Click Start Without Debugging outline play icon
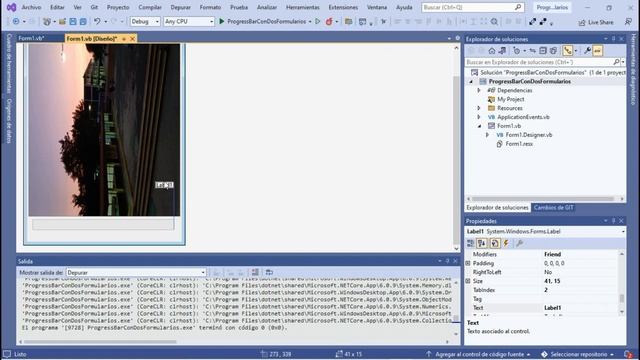Screen dimensions: 640x360 (x=318, y=21)
